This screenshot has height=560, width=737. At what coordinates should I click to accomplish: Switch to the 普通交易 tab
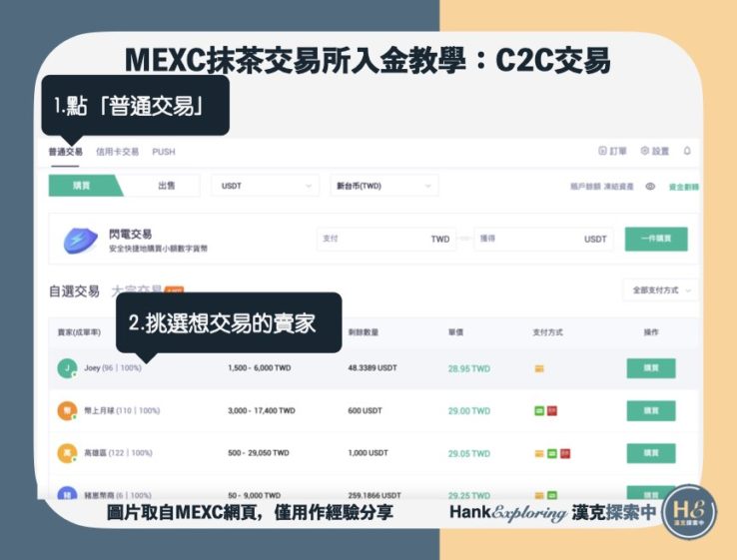[x=65, y=152]
